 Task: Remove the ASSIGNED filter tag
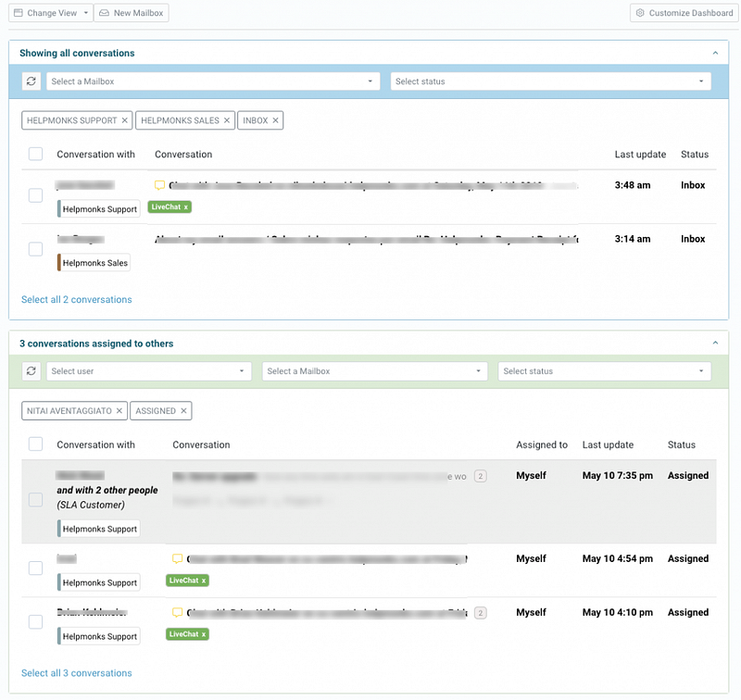pos(183,411)
